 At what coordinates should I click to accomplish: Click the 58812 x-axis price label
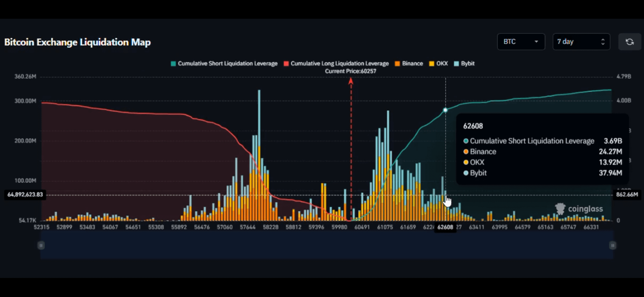293,227
